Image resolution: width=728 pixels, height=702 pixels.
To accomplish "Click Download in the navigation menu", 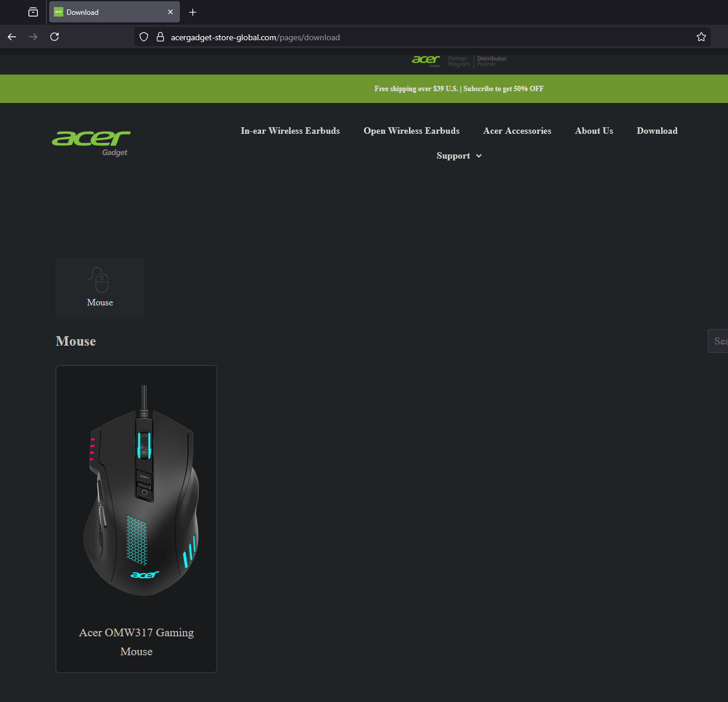I will point(657,131).
